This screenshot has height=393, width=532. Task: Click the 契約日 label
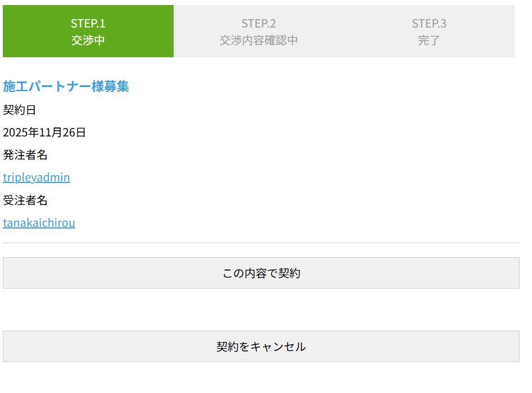click(x=20, y=110)
